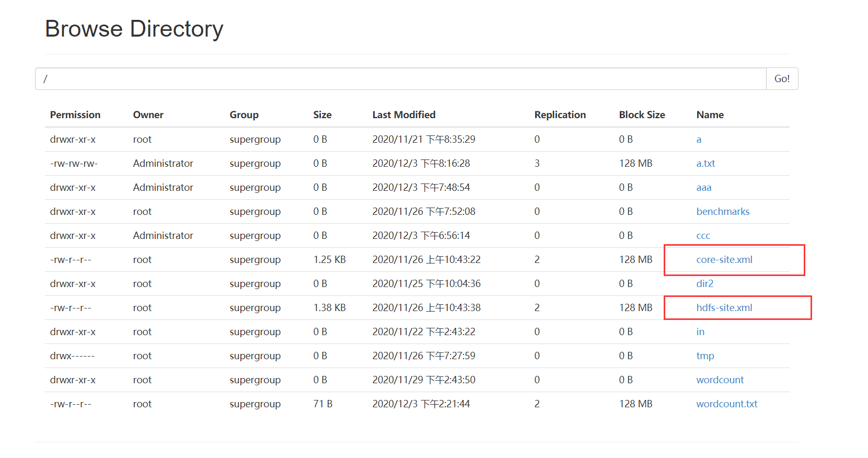
Task: Select replication value 3 in a.txt row
Action: (x=537, y=164)
